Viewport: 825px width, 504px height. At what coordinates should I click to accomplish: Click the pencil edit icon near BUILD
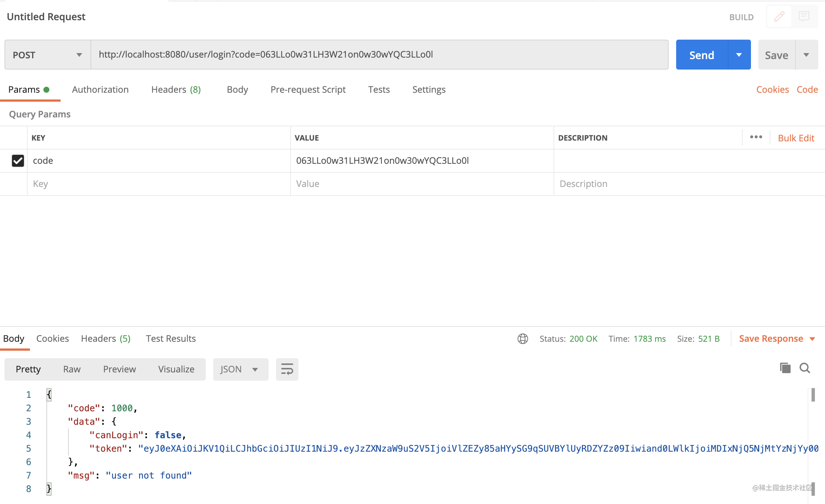[x=779, y=17]
